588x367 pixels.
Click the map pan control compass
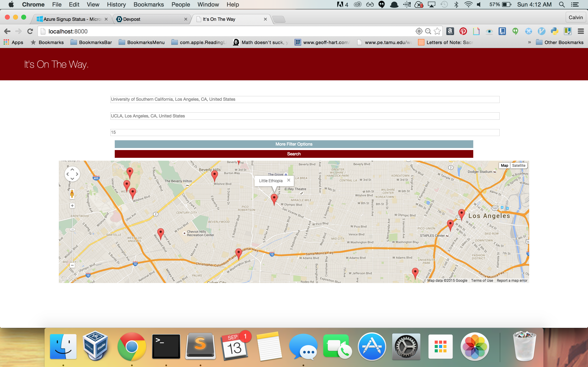tap(72, 174)
